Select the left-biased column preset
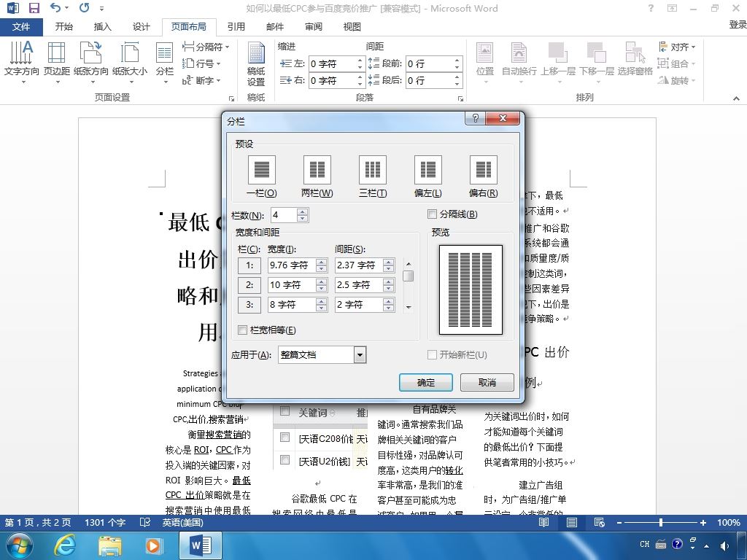 pyautogui.click(x=427, y=169)
